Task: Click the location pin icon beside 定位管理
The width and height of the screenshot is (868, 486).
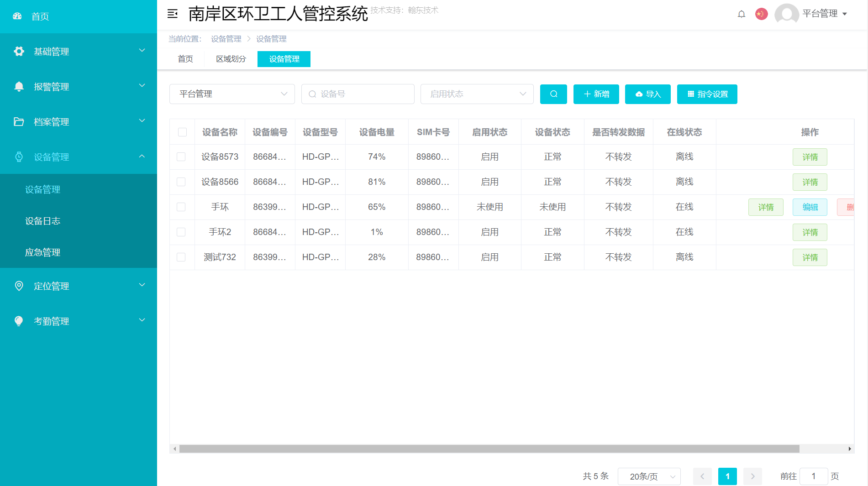Action: tap(19, 286)
